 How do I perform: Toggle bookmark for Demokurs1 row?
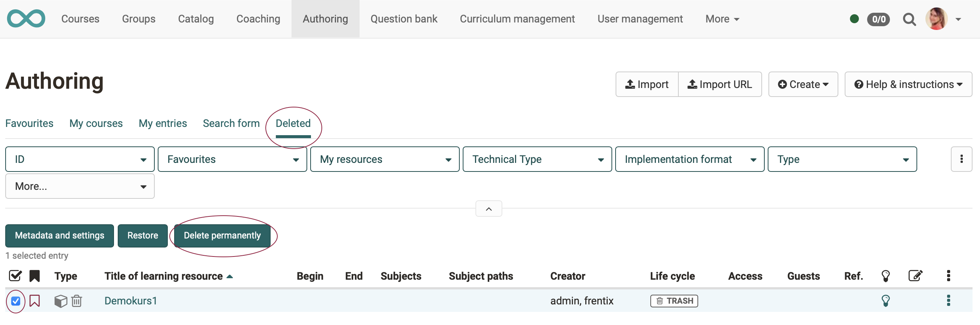[x=35, y=301]
